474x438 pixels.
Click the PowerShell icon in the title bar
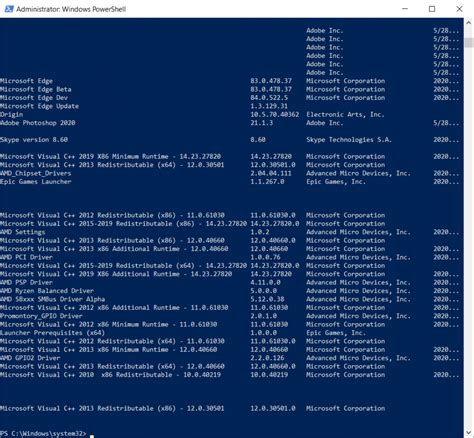[x=9, y=9]
